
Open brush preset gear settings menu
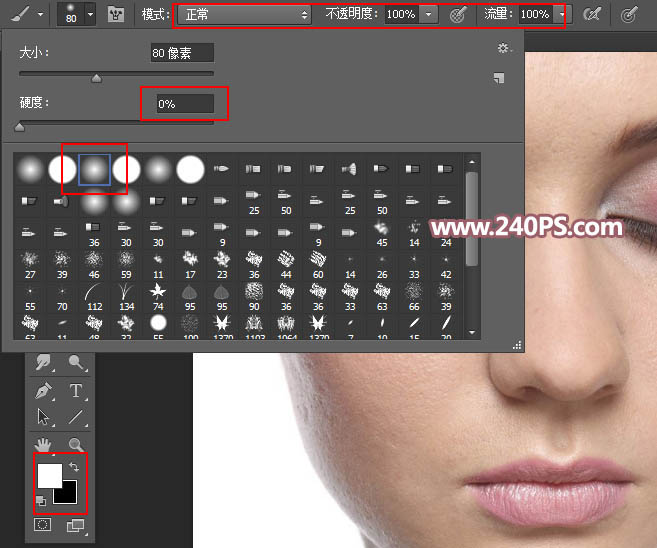503,48
